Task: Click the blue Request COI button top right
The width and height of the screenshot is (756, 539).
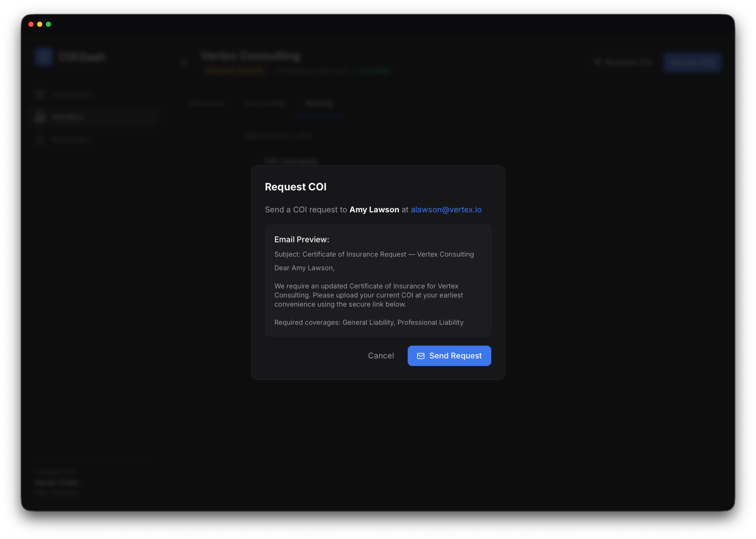Action: pyautogui.click(x=692, y=62)
